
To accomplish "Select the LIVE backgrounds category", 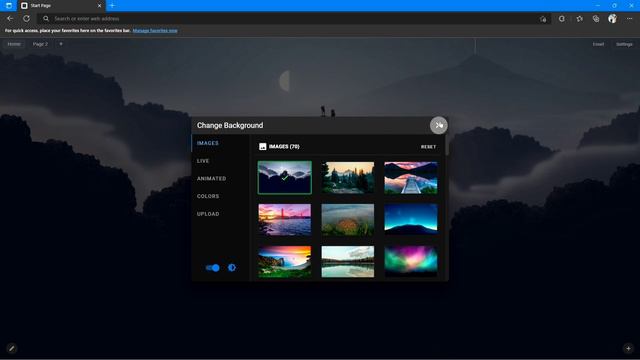I will (203, 161).
